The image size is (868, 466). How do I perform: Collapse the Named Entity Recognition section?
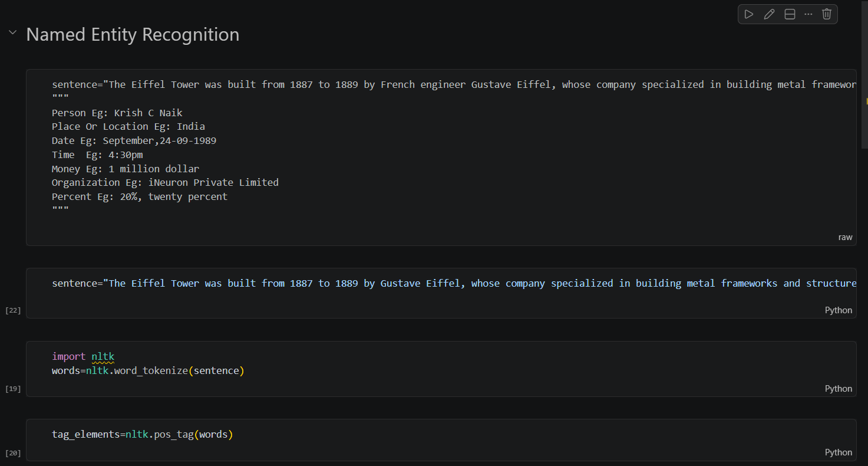[12, 32]
